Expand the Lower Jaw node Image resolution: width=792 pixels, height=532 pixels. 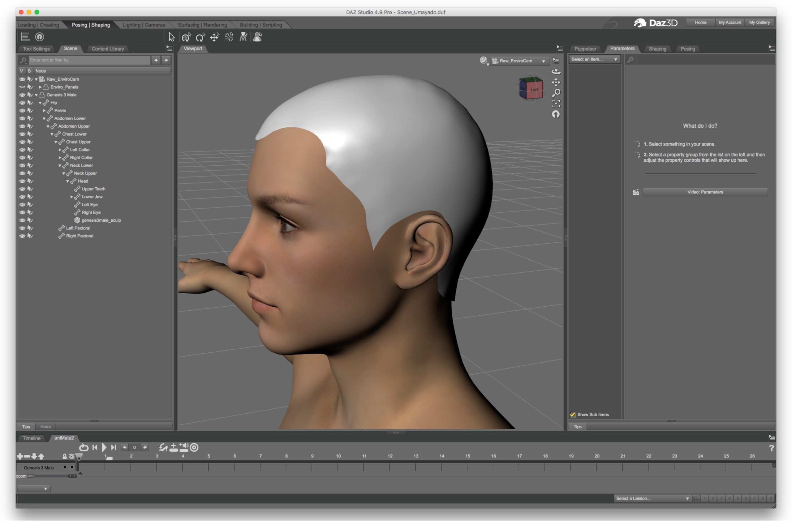pos(72,197)
